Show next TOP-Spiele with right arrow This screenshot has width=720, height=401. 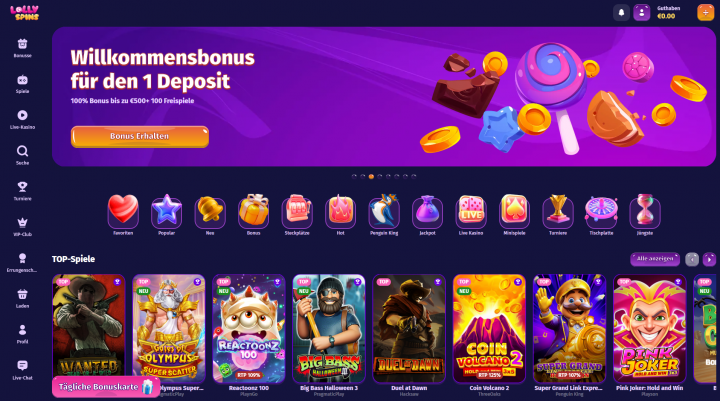[709, 259]
